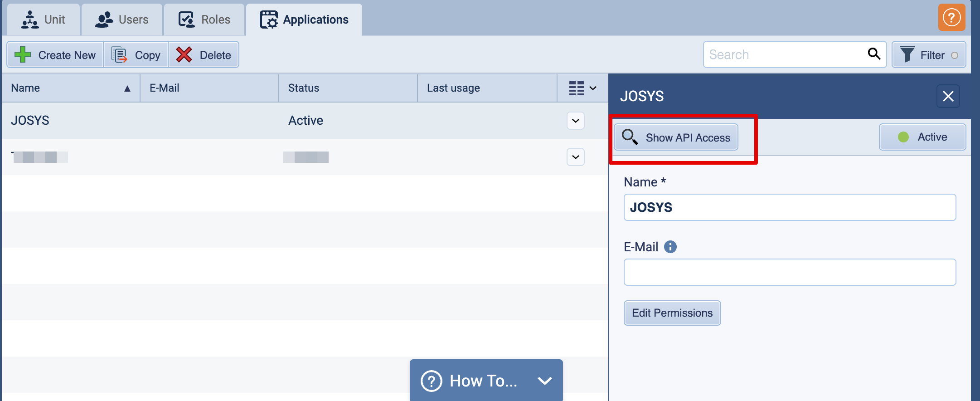This screenshot has height=401, width=980.
Task: Open the Unit tab
Action: coord(44,20)
